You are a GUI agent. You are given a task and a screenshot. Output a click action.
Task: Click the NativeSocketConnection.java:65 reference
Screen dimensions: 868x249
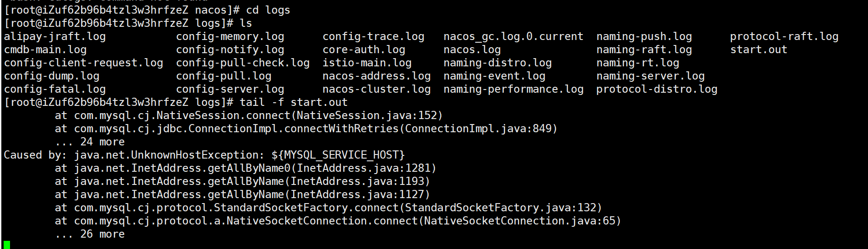[x=519, y=221]
